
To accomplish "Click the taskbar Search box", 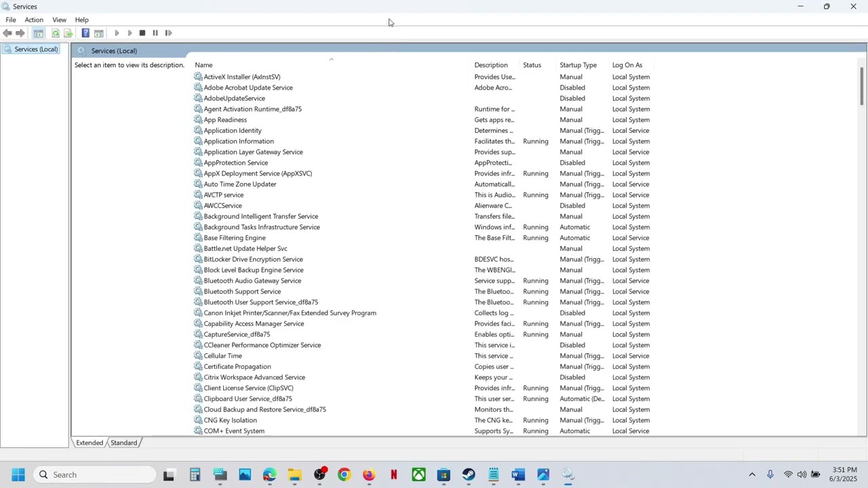I will pos(95,475).
